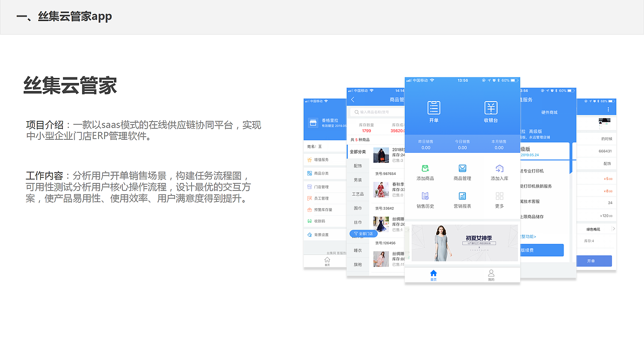Screen dimensions: 644x362
Task: Click the blue 续费 renew button
Action: [x=541, y=250]
